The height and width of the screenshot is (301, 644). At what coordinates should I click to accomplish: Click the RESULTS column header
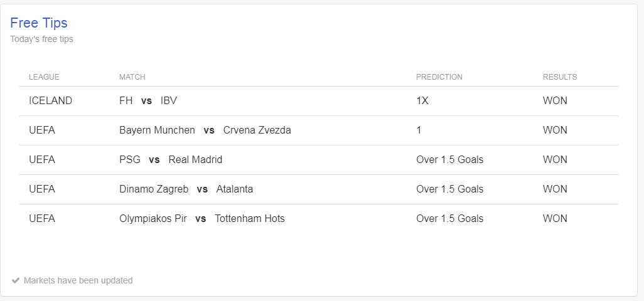click(560, 77)
